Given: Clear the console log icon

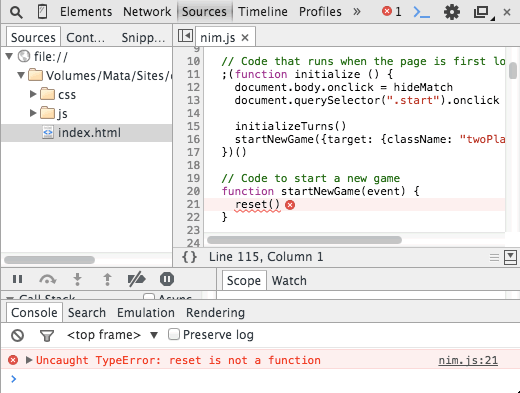Looking at the screenshot, I should click(x=17, y=335).
